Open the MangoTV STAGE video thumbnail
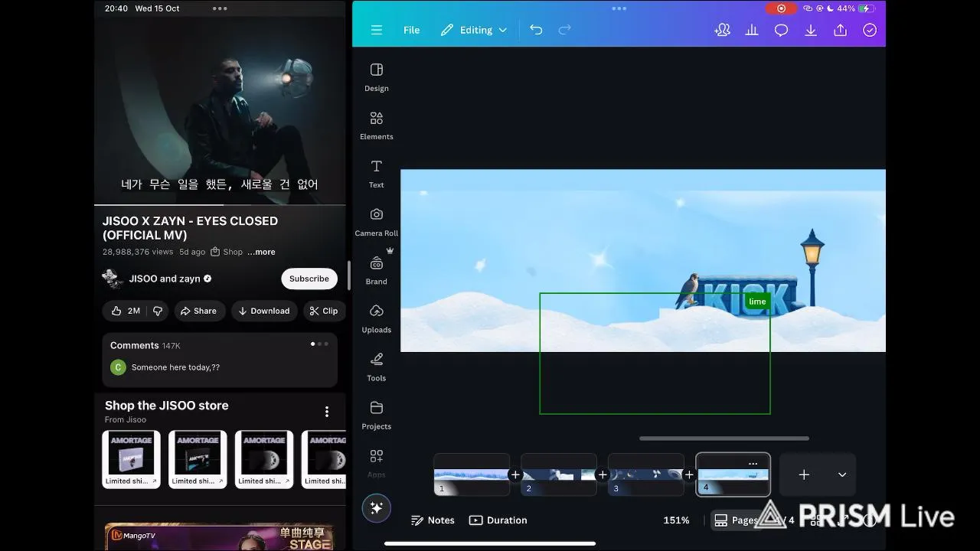980x551 pixels. pos(220,536)
